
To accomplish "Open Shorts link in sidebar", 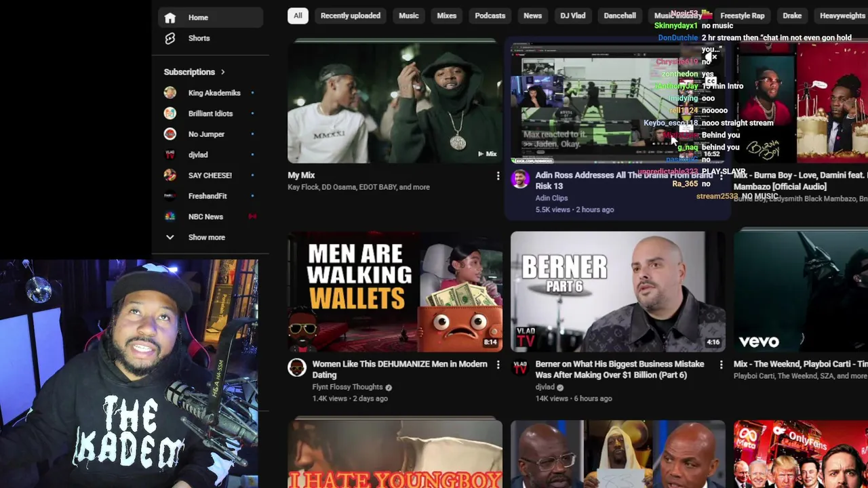I will click(210, 39).
